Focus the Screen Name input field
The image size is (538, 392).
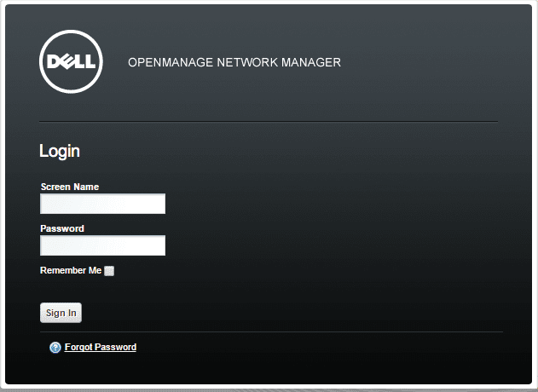[102, 204]
